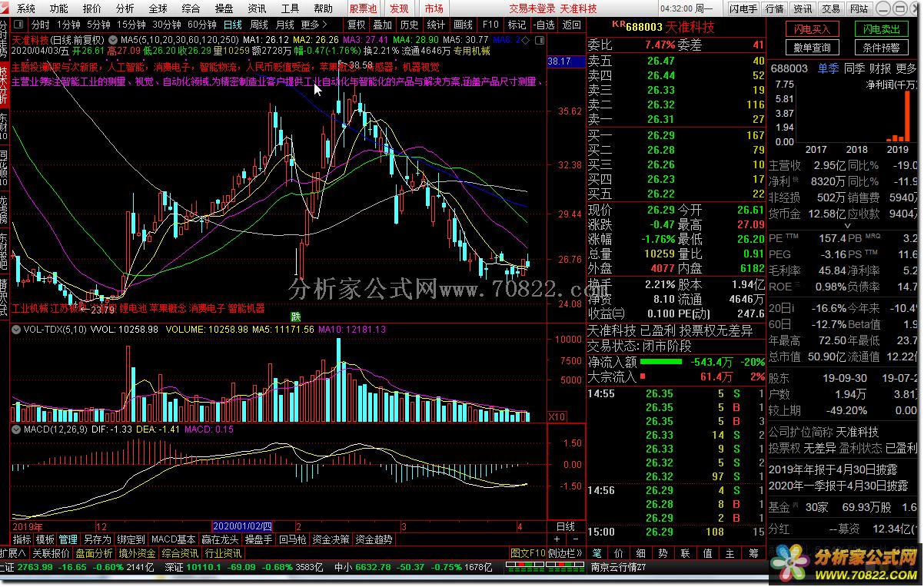Select the 势 trend tab
Viewport: 924px width, 587px height.
(663, 553)
